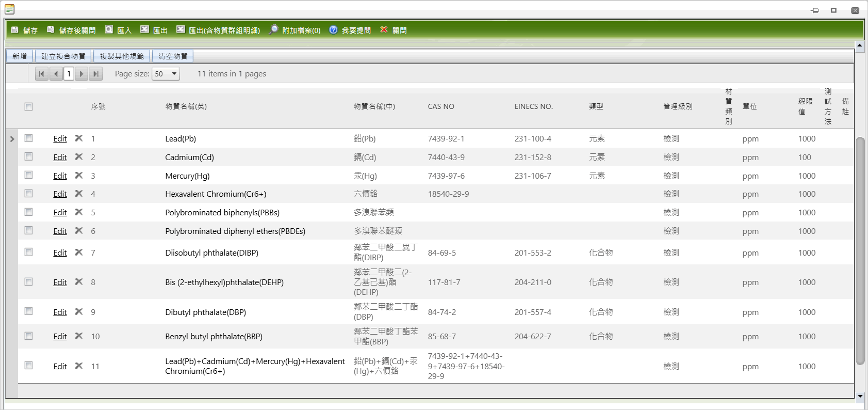Click the current page number box
The width and height of the screenshot is (868, 410).
pos(69,74)
